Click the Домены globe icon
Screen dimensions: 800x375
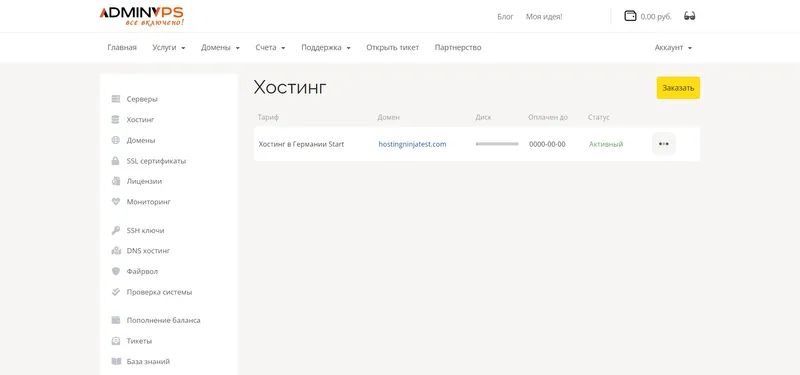[x=116, y=140]
